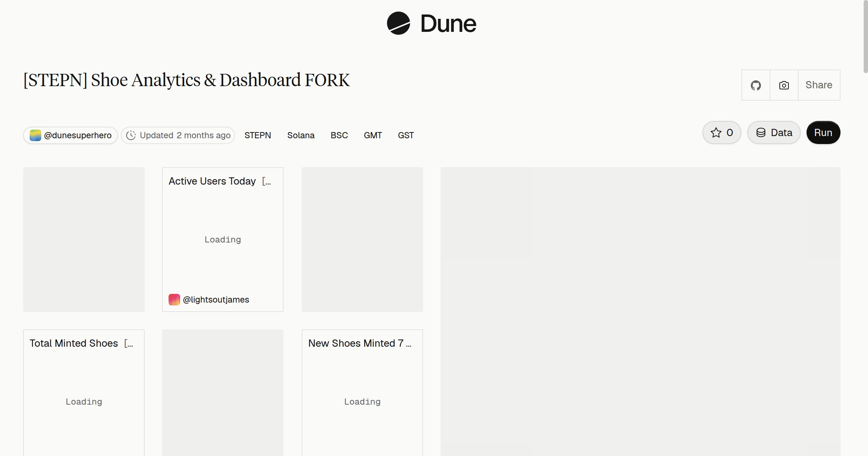Select the Solana tag
This screenshot has height=456, width=868.
tap(301, 135)
